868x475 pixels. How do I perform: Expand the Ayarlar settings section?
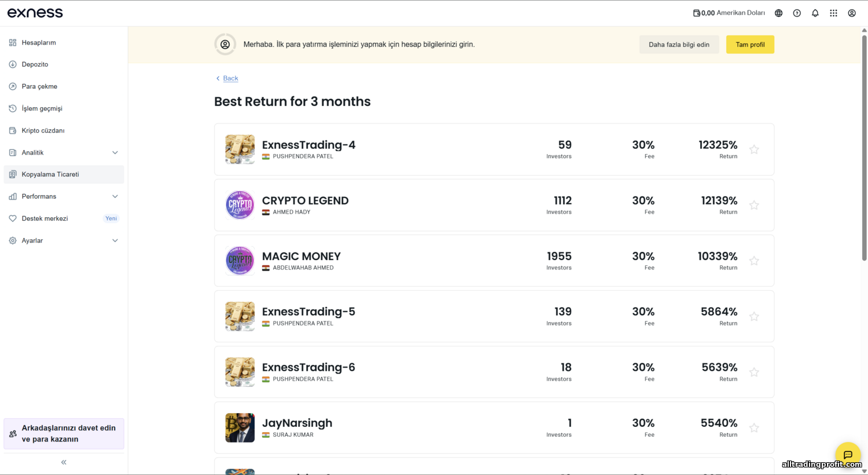coord(115,240)
